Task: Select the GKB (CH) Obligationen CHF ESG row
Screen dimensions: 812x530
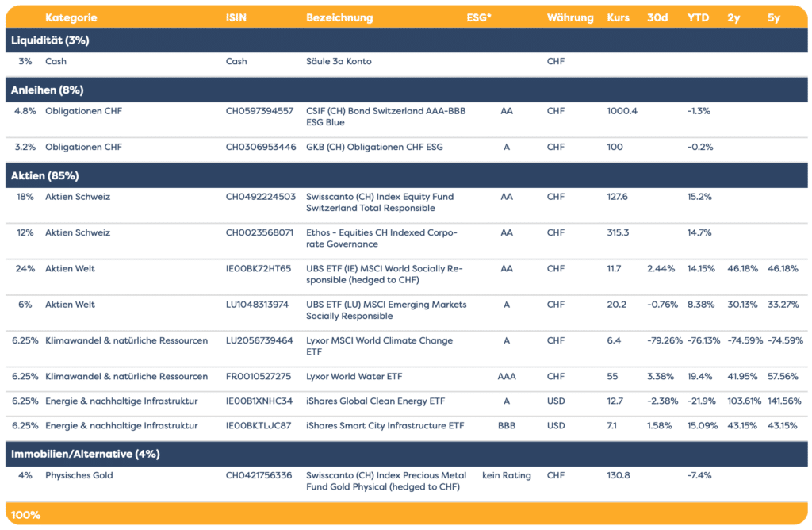Action: [374, 147]
